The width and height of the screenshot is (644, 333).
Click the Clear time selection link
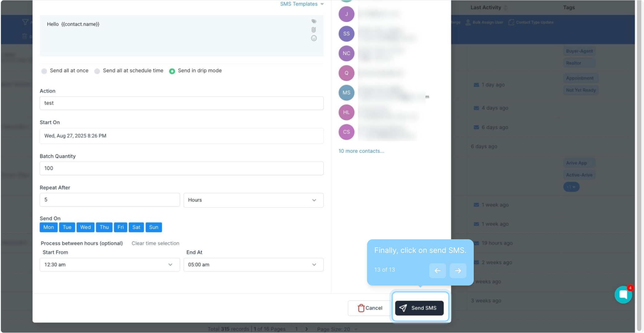pos(155,243)
